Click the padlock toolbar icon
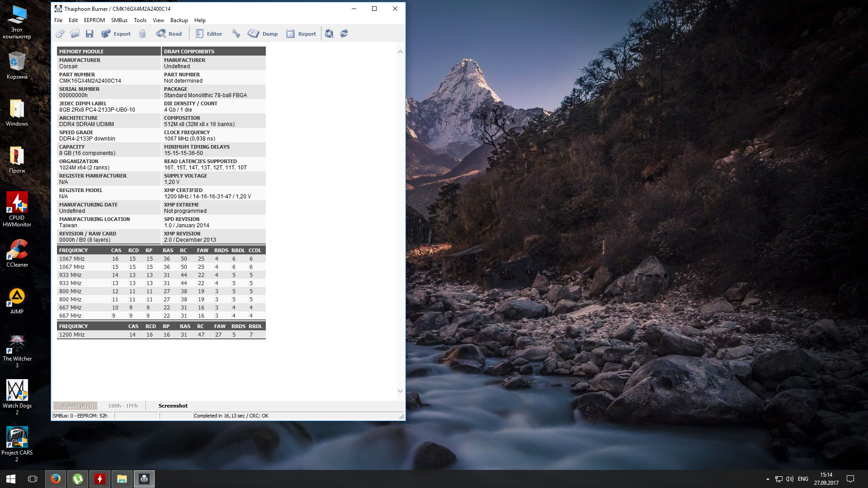 [142, 34]
